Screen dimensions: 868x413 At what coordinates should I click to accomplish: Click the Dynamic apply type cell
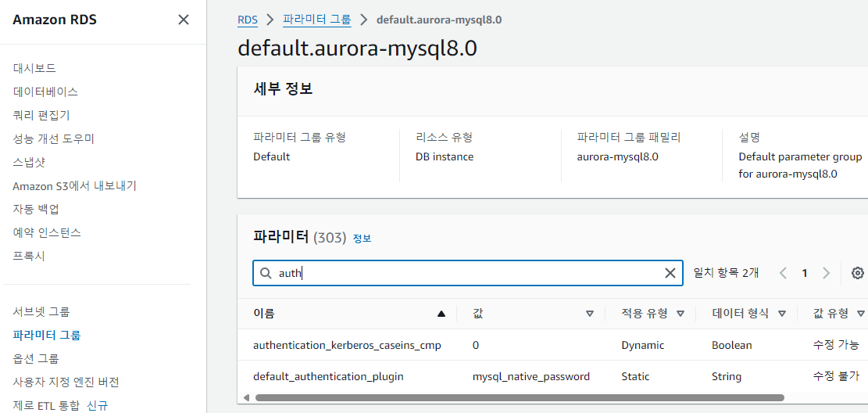(643, 345)
